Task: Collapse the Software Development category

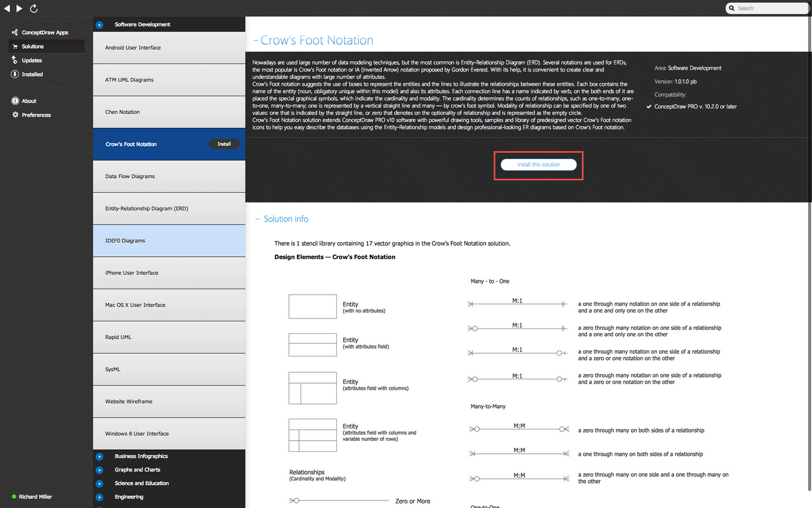Action: click(99, 25)
